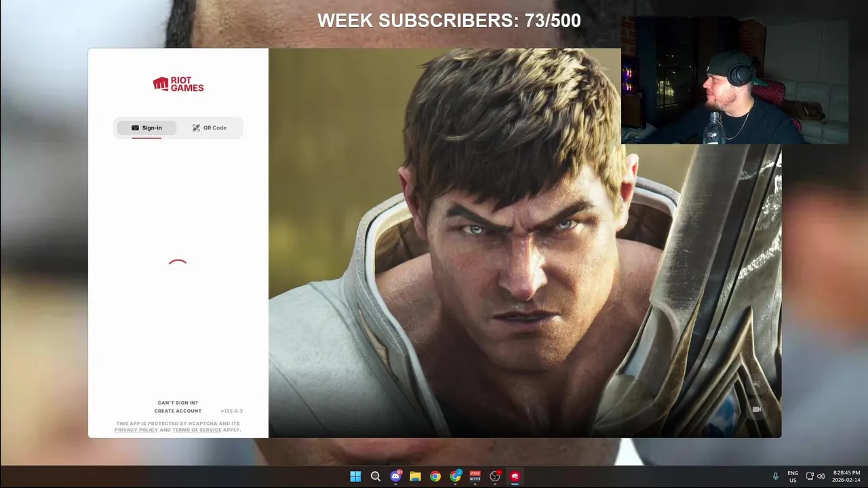This screenshot has height=488, width=868.
Task: Open the Riot Client taskbar icon
Action: [x=515, y=476]
